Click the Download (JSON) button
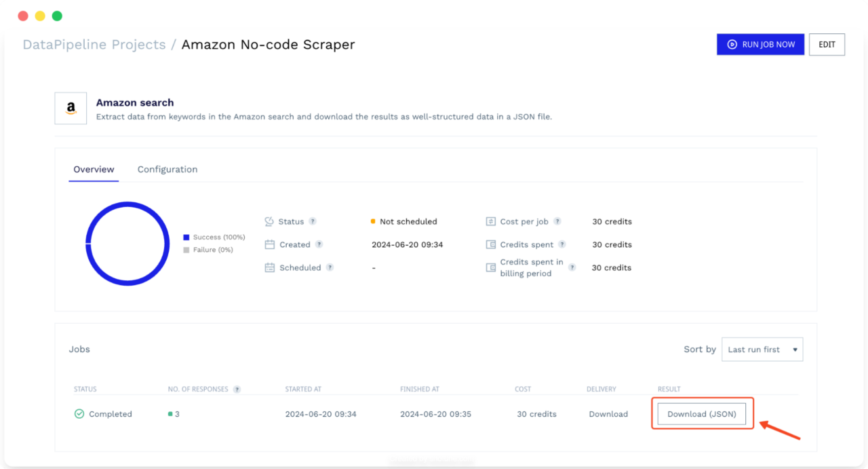Image resolution: width=868 pixels, height=469 pixels. coord(702,414)
